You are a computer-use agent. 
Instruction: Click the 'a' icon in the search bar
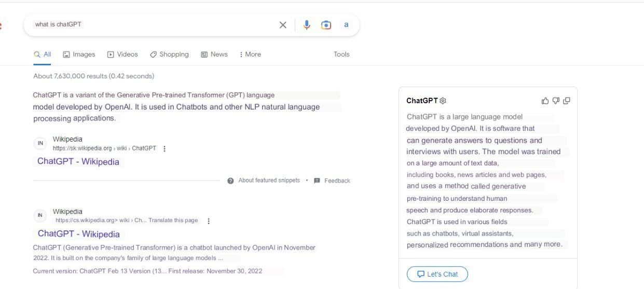coord(346,25)
